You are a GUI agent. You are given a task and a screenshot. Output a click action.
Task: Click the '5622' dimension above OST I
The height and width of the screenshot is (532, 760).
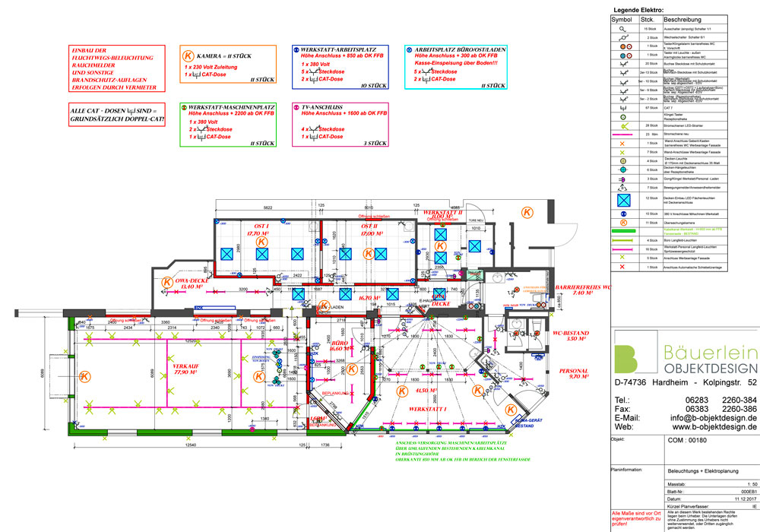[x=268, y=207]
